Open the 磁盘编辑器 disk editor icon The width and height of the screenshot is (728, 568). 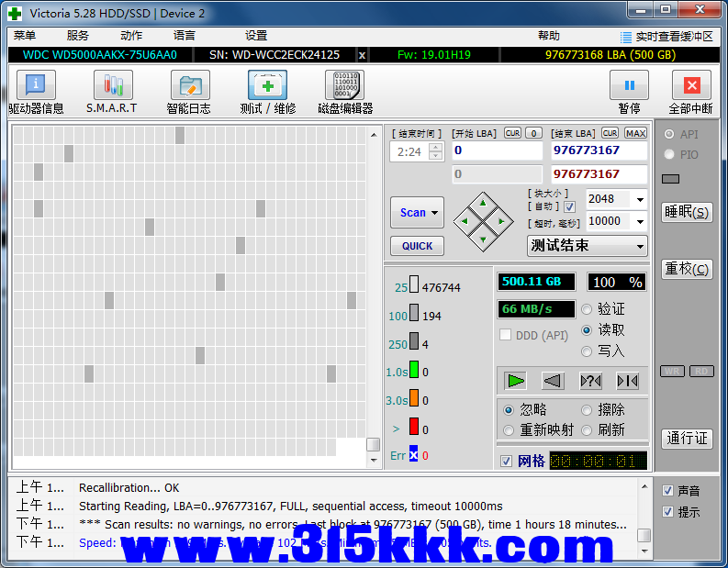click(x=344, y=86)
